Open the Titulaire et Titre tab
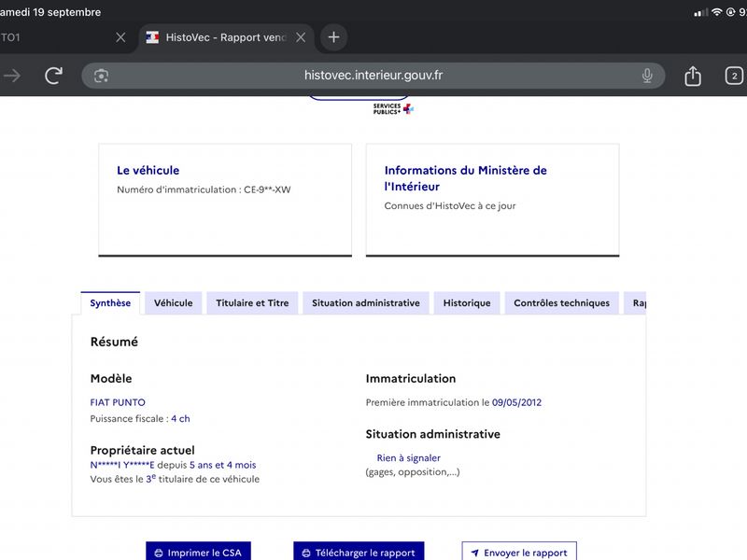The image size is (747, 560). coord(252,302)
